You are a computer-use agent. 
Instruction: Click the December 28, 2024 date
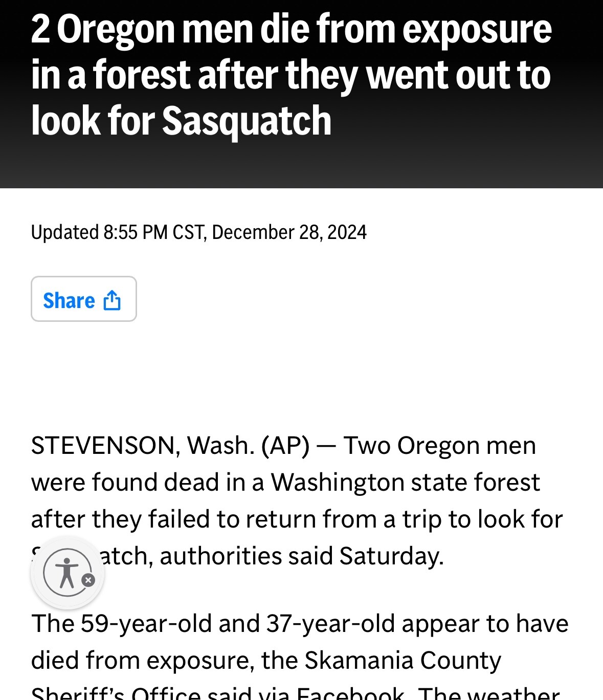(289, 232)
